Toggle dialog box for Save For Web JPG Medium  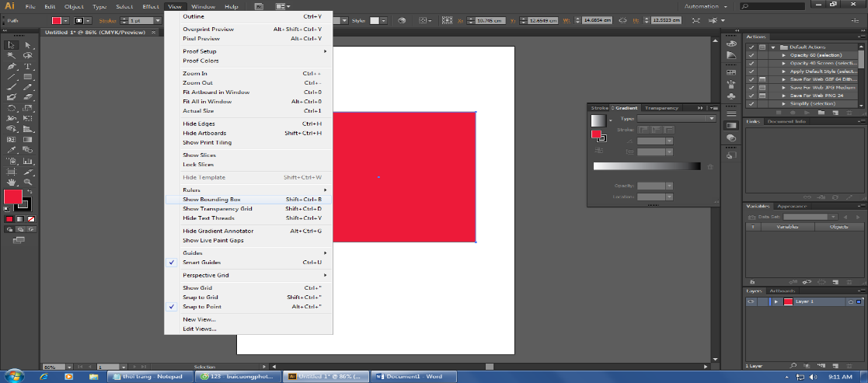click(x=762, y=88)
